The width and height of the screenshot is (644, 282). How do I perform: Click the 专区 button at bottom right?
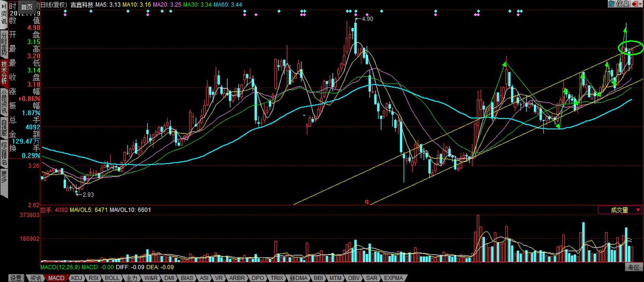point(635,268)
